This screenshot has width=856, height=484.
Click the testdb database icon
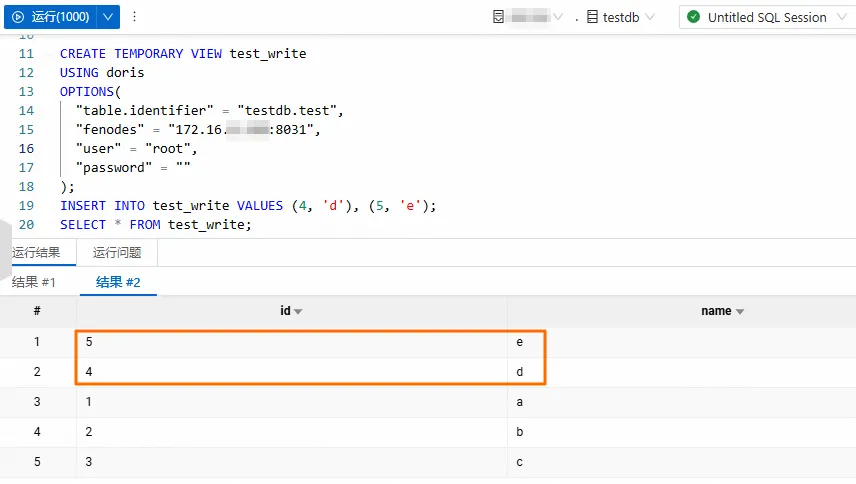pos(592,17)
